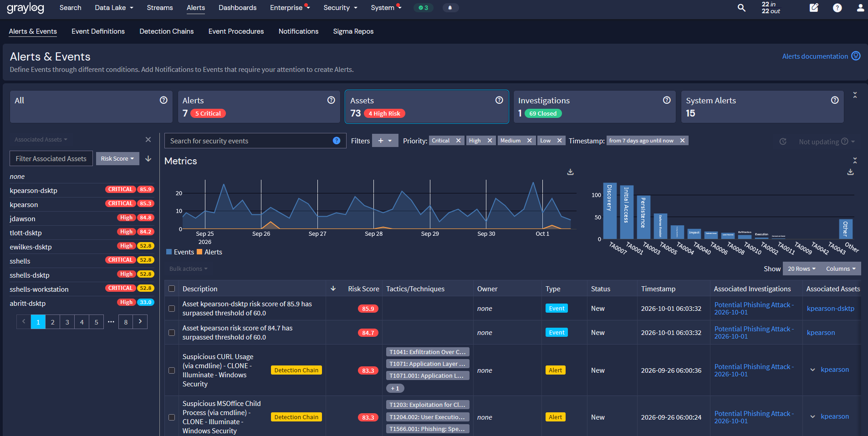868x436 pixels.
Task: Remove the High priority filter
Action: [x=490, y=141]
